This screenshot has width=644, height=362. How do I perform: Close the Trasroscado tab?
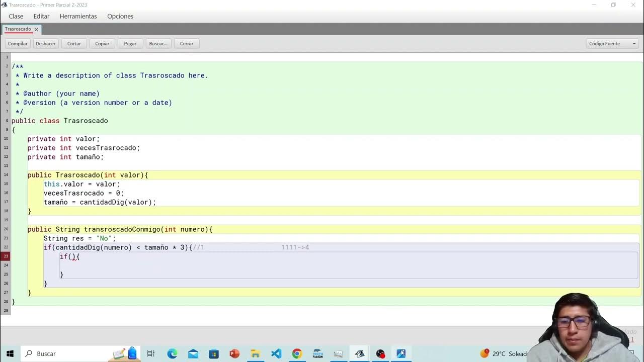point(36,30)
